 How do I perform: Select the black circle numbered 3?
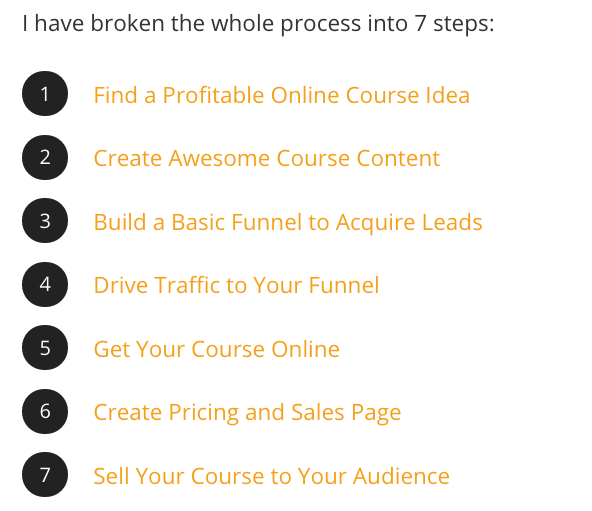(x=45, y=221)
